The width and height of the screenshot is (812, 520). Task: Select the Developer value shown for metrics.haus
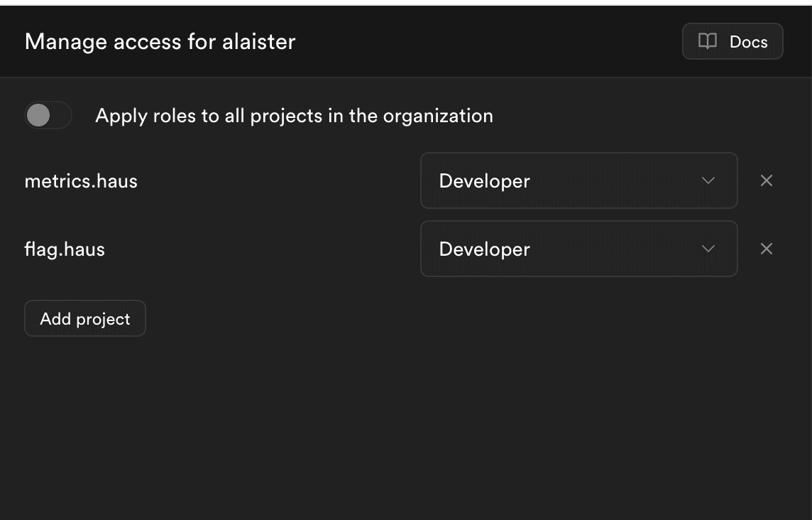[x=485, y=181]
